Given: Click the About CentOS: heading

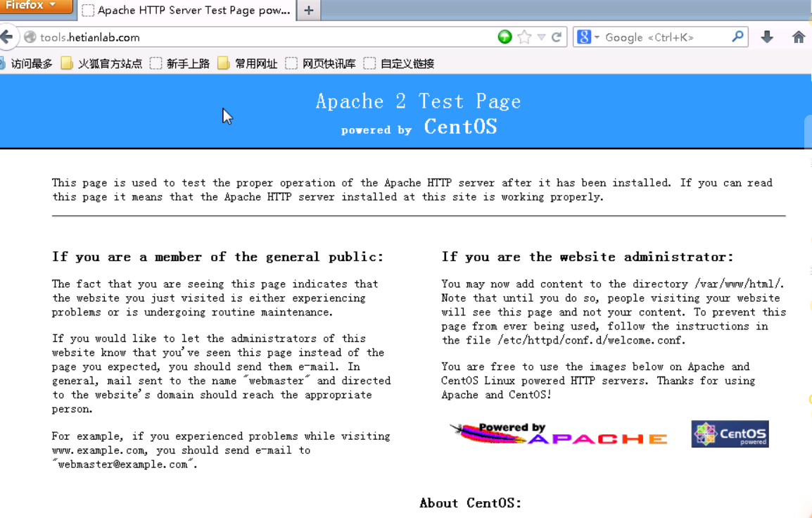Looking at the screenshot, I should (x=470, y=503).
